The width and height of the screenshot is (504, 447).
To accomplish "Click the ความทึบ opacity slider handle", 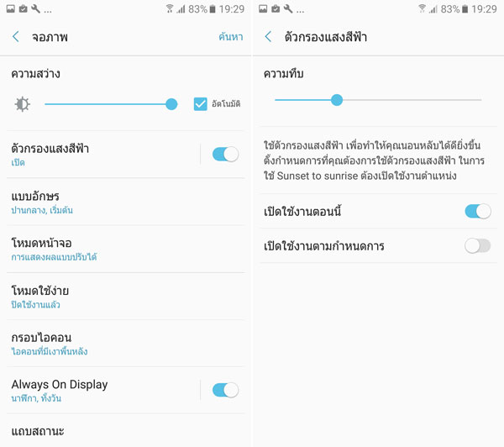I will (x=337, y=100).
